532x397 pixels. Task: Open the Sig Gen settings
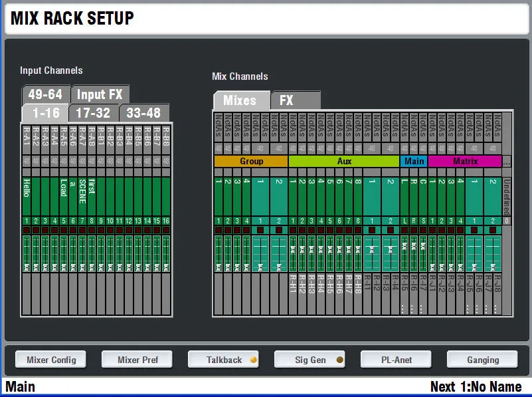click(x=310, y=360)
